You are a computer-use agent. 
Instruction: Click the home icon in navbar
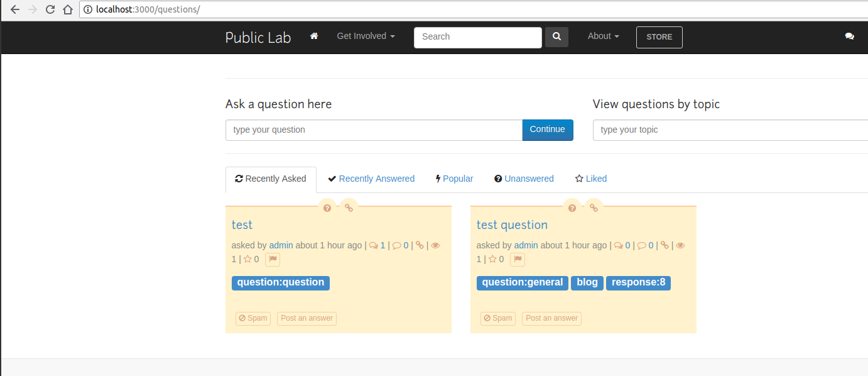314,36
